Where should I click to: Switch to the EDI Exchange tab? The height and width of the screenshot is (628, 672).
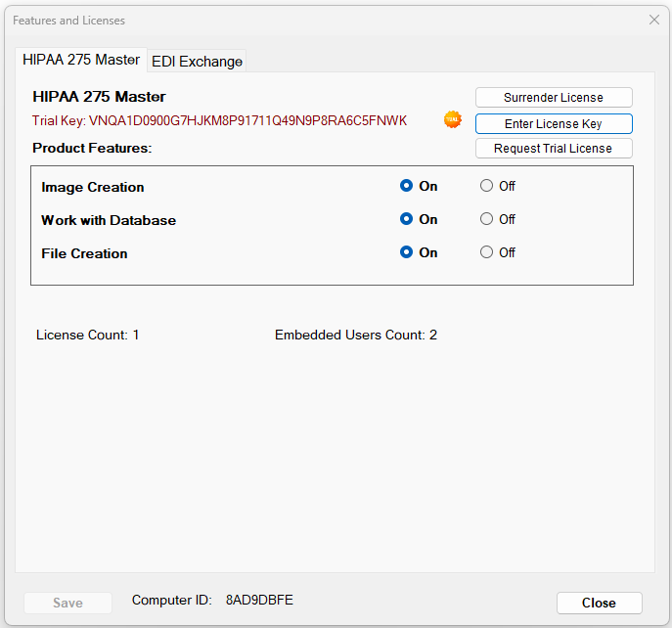click(197, 62)
